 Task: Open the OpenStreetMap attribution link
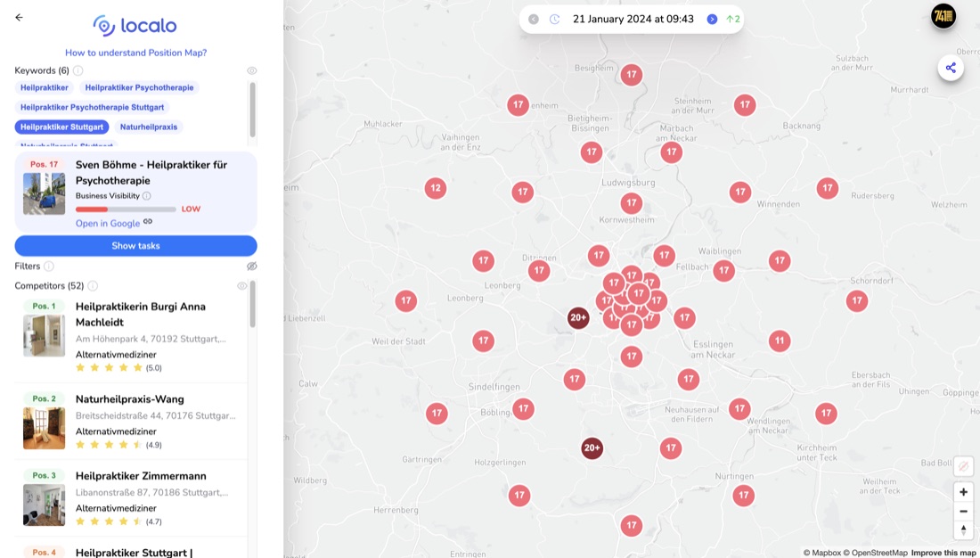click(875, 553)
